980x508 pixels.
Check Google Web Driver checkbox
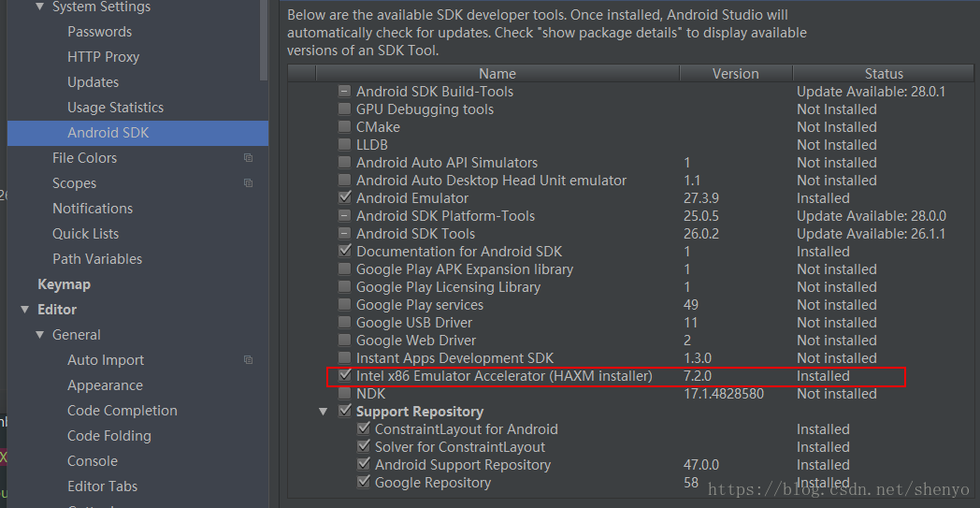344,341
